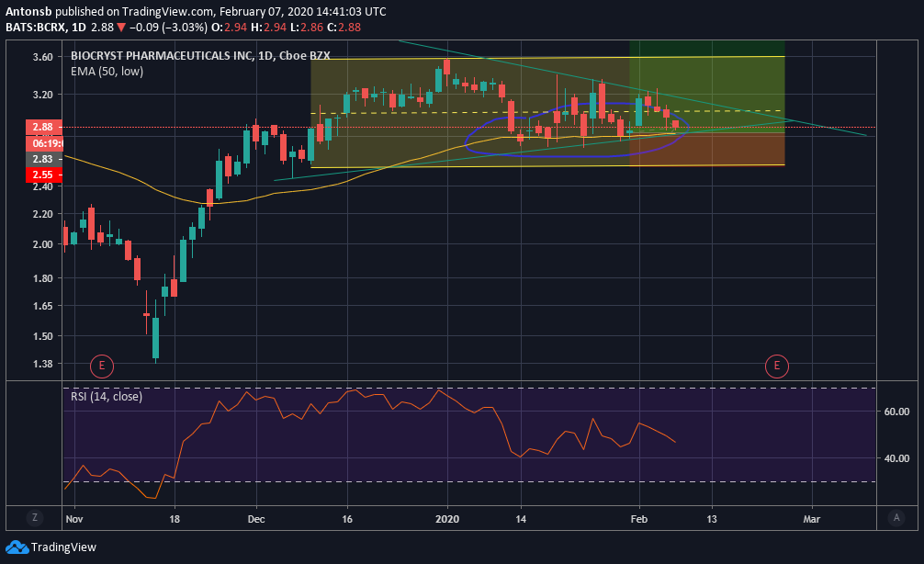Click the 2.00 price axis value
Screen dimensions: 924x564
click(42, 244)
